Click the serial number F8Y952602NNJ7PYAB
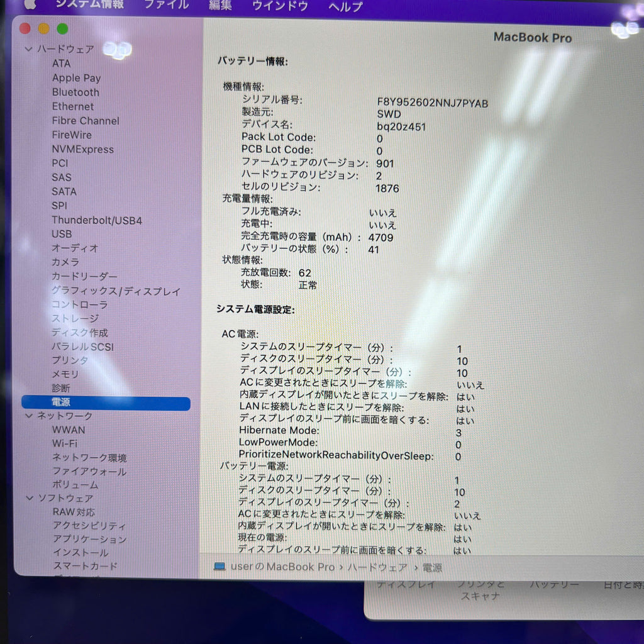This screenshot has height=644, width=644. coord(433,103)
